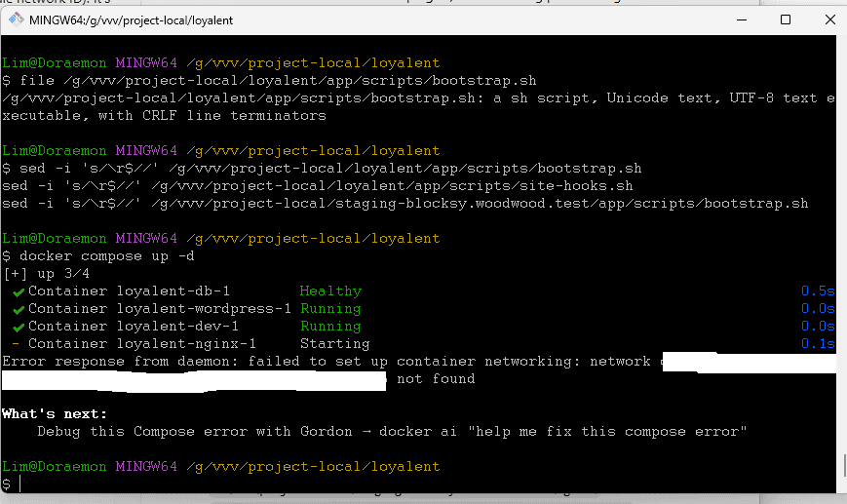Click the 'Debug this Compose error with Gordon' line

(392, 432)
